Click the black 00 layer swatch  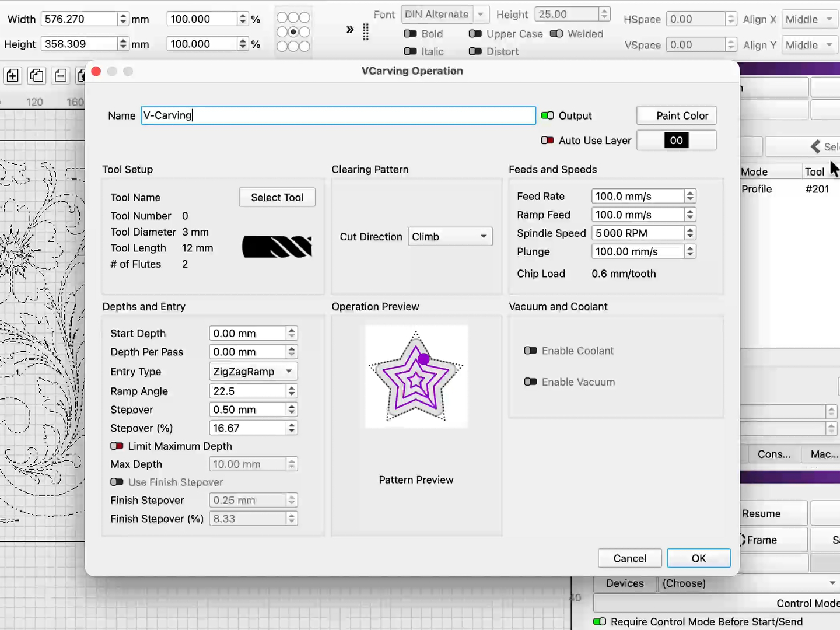coord(677,141)
